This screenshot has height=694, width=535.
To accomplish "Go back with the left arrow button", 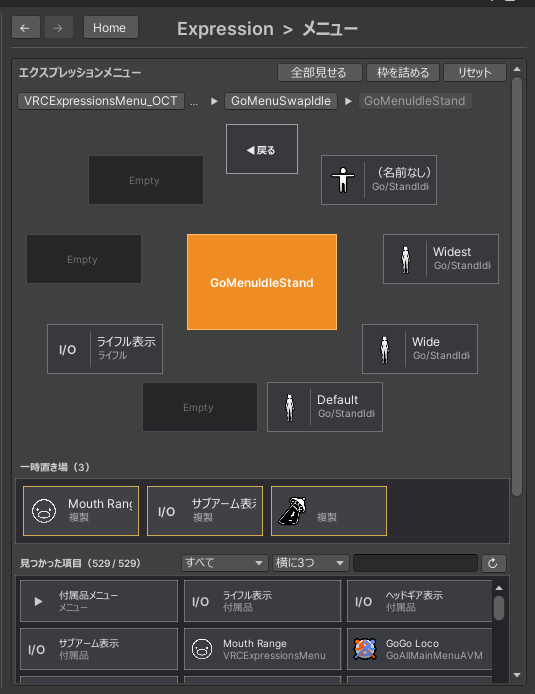I will pos(26,27).
